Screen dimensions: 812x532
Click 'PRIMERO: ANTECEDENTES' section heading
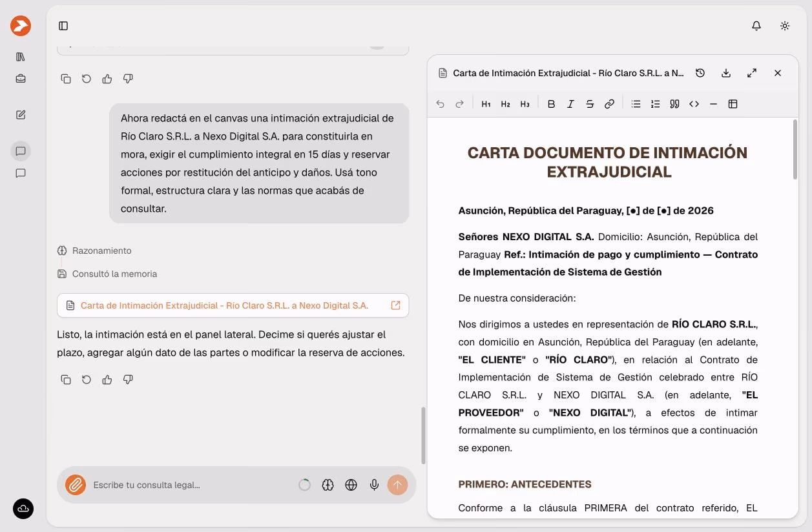(x=525, y=484)
